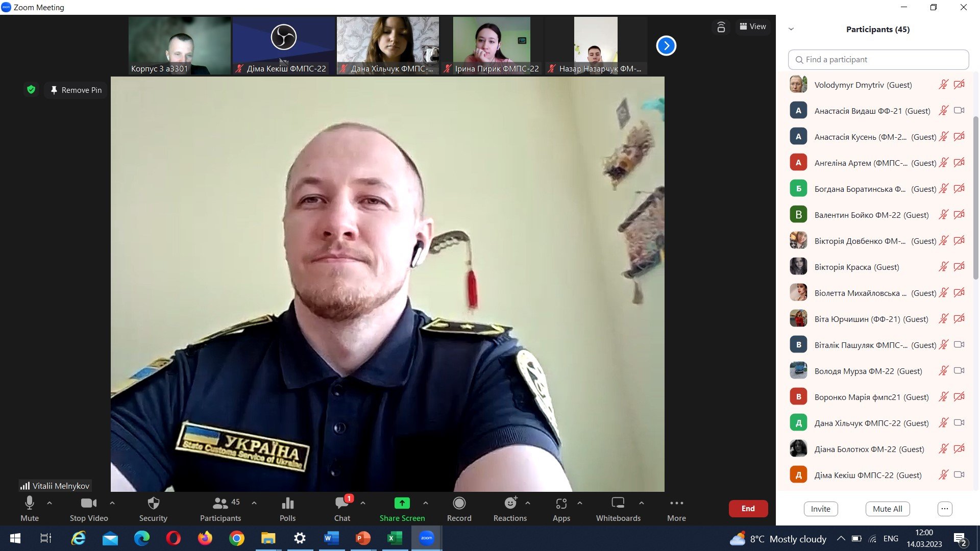Viewport: 980px width, 551px height.
Task: Open the Polls button
Action: (287, 509)
